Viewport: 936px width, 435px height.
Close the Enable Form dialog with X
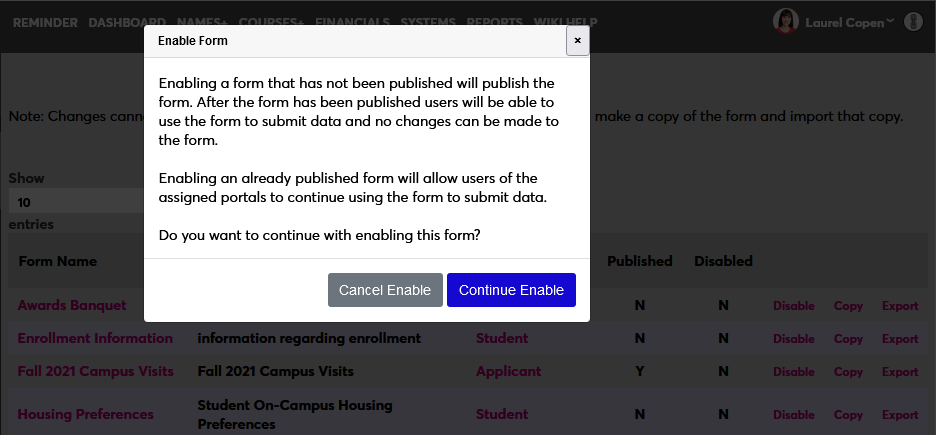[577, 41]
